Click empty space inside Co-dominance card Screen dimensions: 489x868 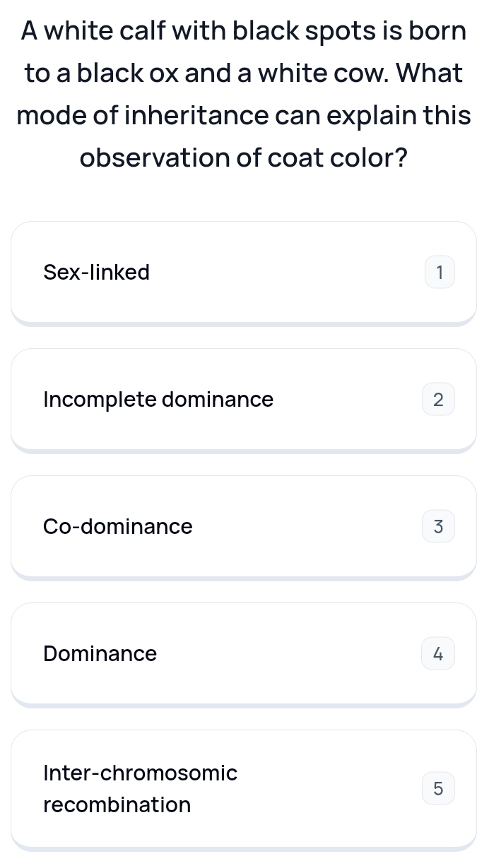tap(304, 528)
